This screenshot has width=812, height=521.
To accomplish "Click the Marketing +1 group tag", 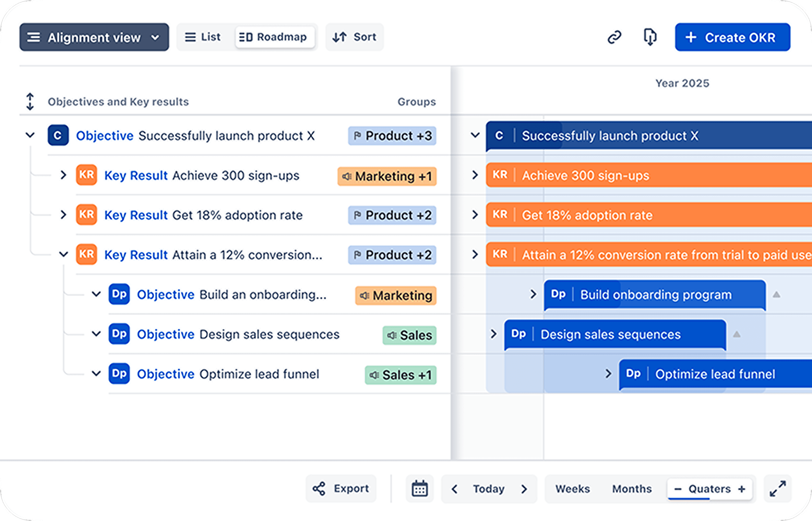I will pyautogui.click(x=387, y=176).
